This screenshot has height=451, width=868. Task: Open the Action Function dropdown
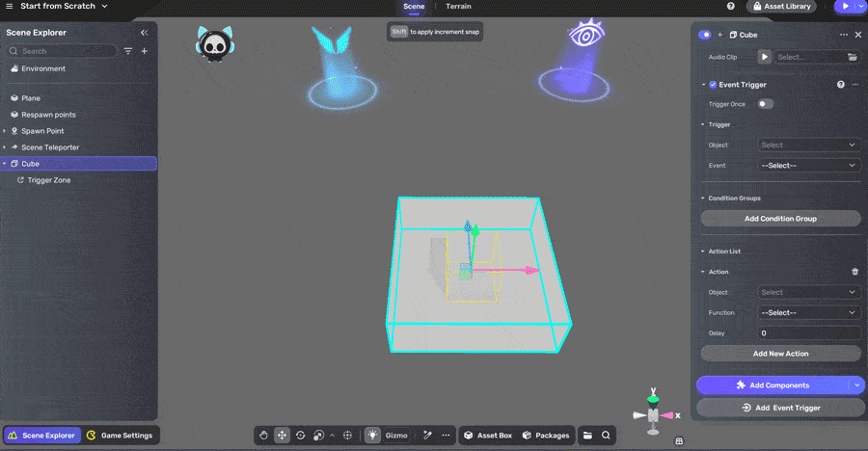808,313
